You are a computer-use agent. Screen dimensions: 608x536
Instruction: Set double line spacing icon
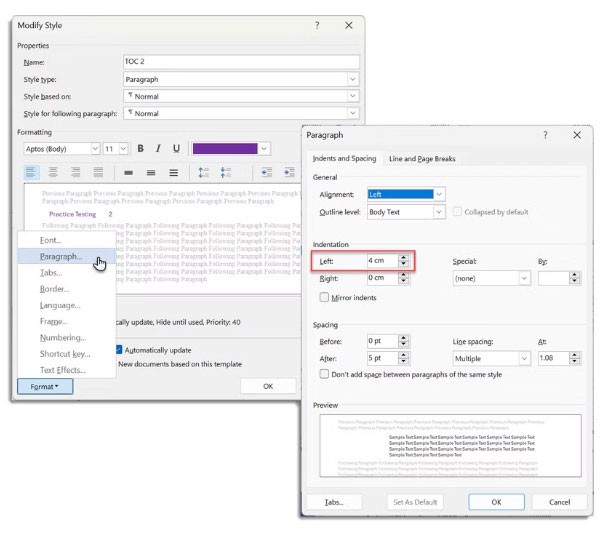tap(174, 172)
